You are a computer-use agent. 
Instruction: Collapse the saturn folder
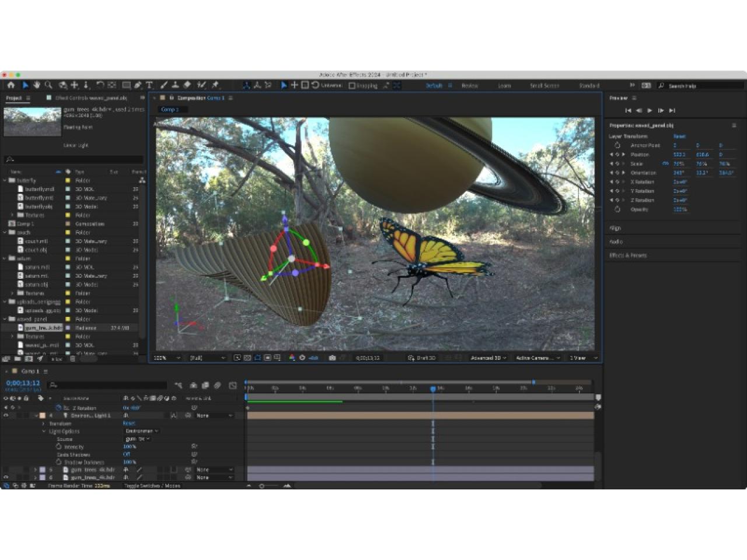5,258
